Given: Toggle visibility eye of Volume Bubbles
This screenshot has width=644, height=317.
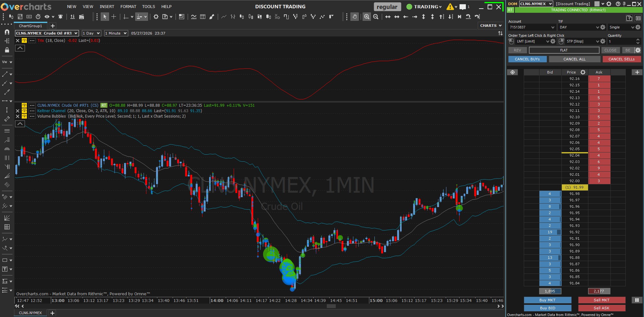Looking at the screenshot, I should pos(24,116).
